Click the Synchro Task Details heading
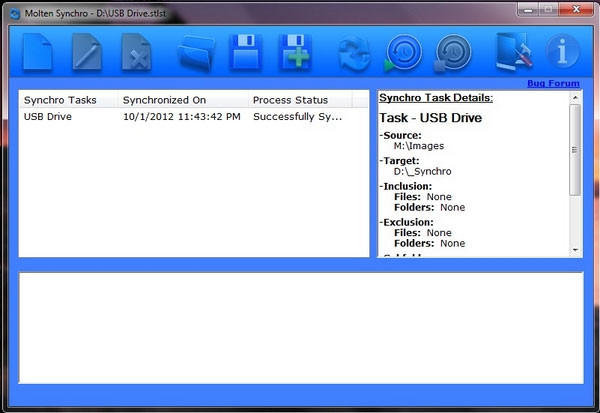The image size is (600, 413). pyautogui.click(x=436, y=98)
